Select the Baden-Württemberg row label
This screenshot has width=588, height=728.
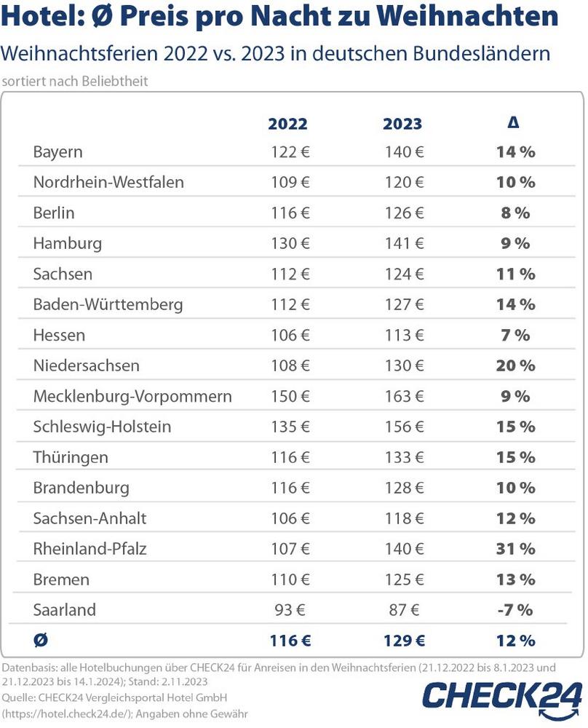coord(108,304)
